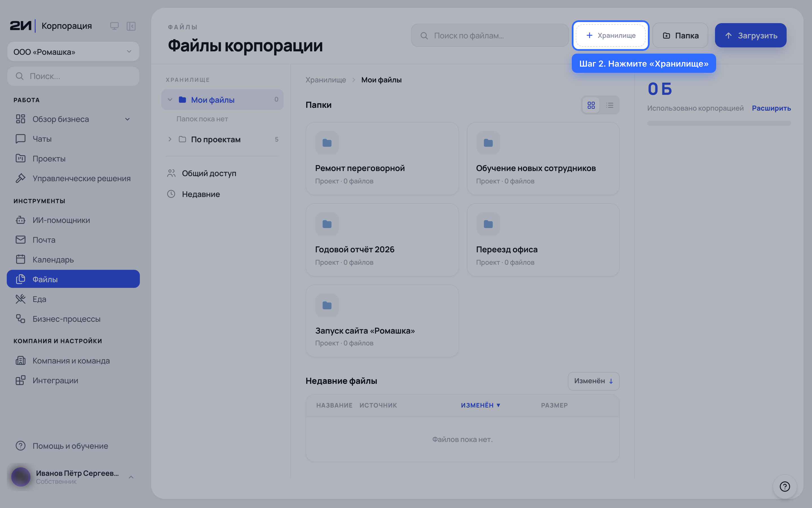
Task: Click the Общий доступ people icon
Action: click(171, 173)
